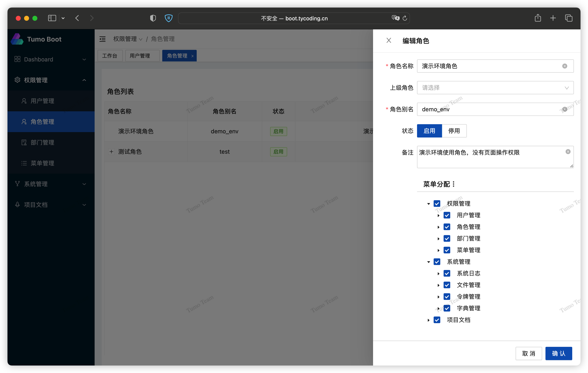Uncheck the 用户管理 menu checkbox
This screenshot has width=588, height=373.
point(447,215)
